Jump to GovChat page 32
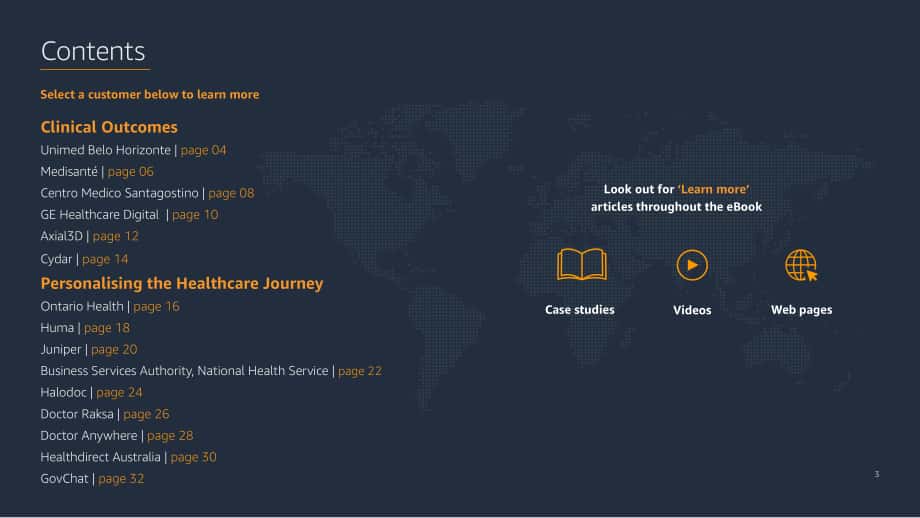This screenshot has width=920, height=518. (92, 479)
